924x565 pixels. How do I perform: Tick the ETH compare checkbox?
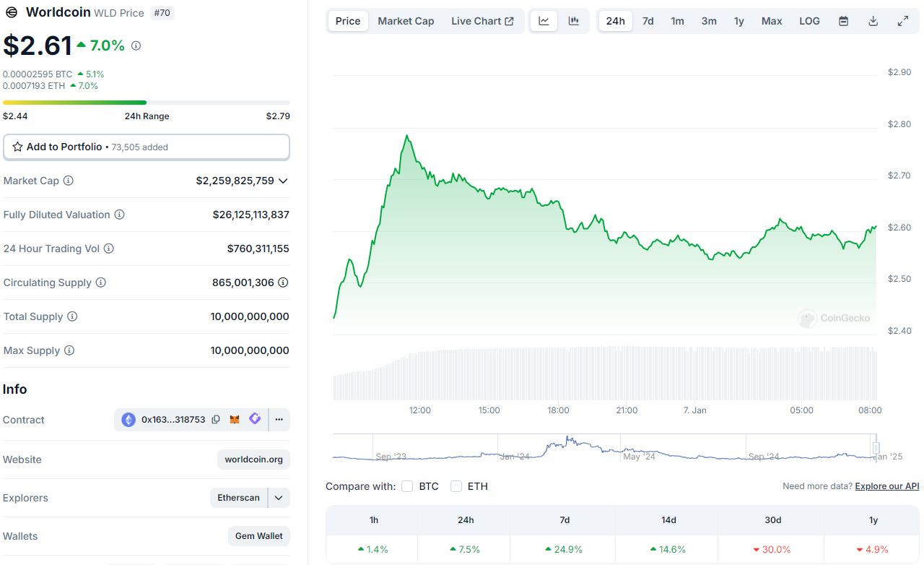tap(456, 486)
